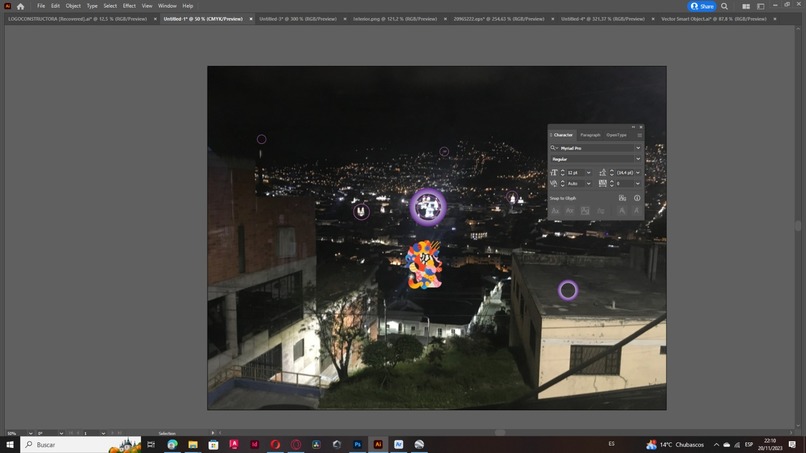Select the Character panel tab
The width and height of the screenshot is (806, 453).
[x=563, y=135]
